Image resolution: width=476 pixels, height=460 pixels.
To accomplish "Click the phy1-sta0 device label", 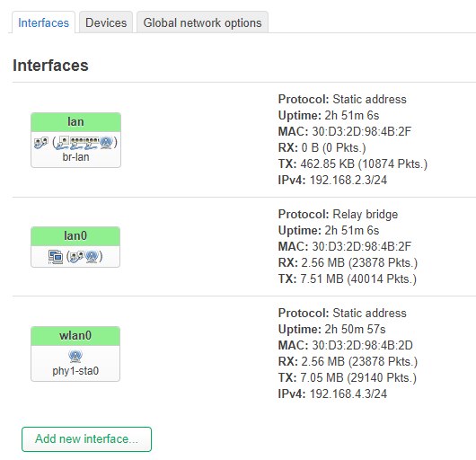I will [75, 371].
